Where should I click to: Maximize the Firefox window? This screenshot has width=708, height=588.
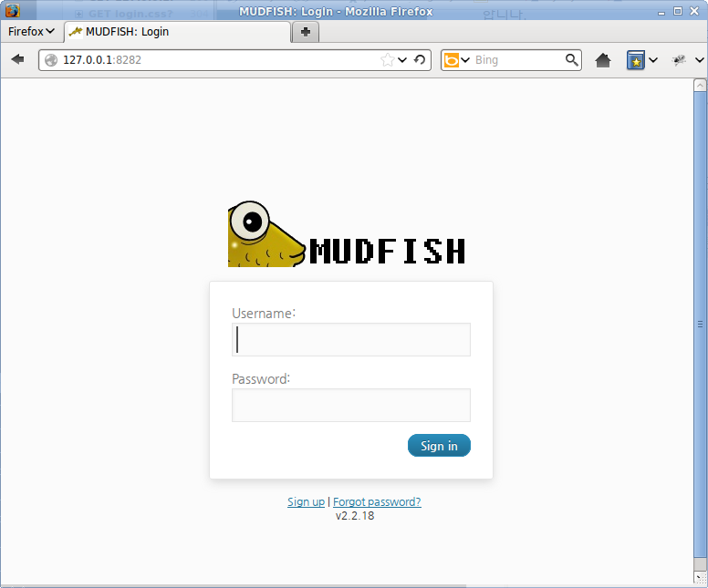point(678,11)
